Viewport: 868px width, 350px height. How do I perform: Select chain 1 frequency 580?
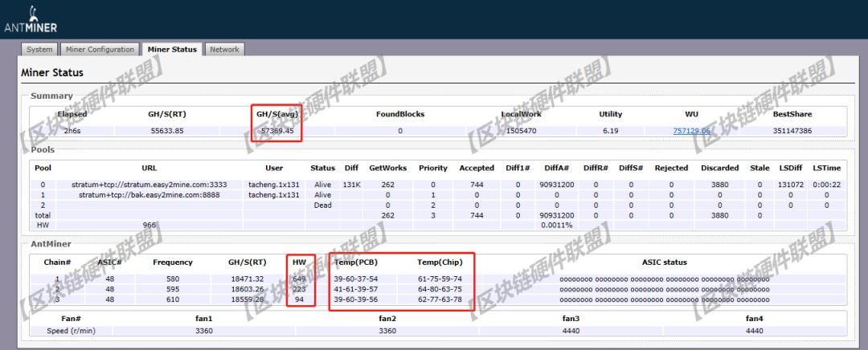[173, 279]
